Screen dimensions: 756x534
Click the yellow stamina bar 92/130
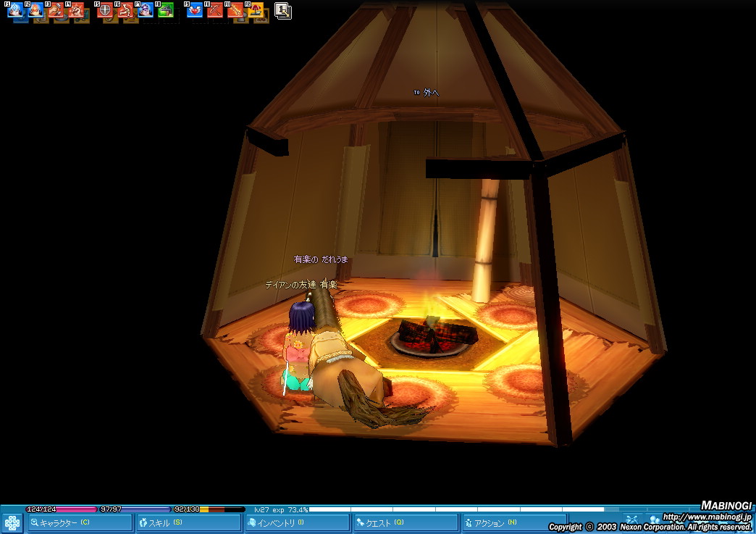209,509
